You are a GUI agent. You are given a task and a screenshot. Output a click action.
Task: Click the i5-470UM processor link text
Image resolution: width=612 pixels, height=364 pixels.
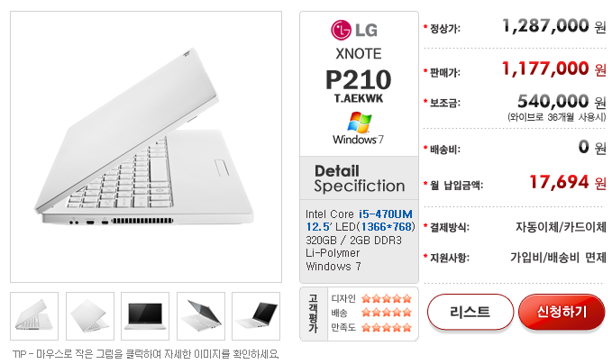click(x=385, y=214)
